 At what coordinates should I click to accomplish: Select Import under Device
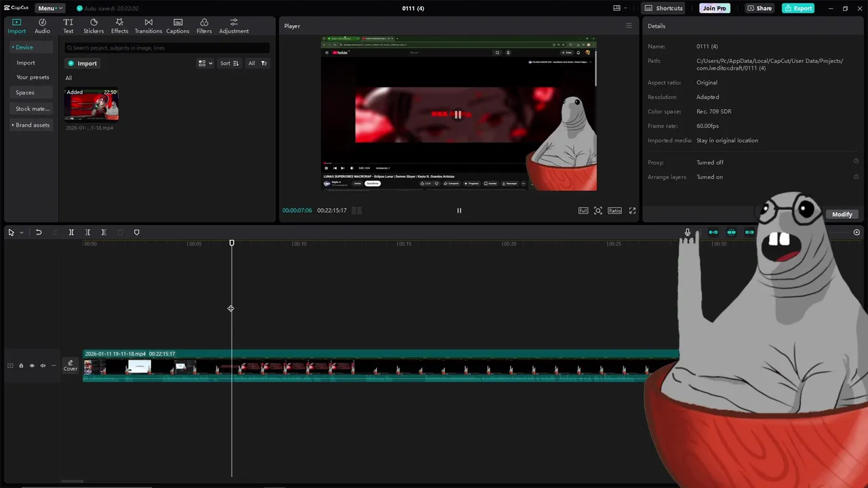point(26,62)
